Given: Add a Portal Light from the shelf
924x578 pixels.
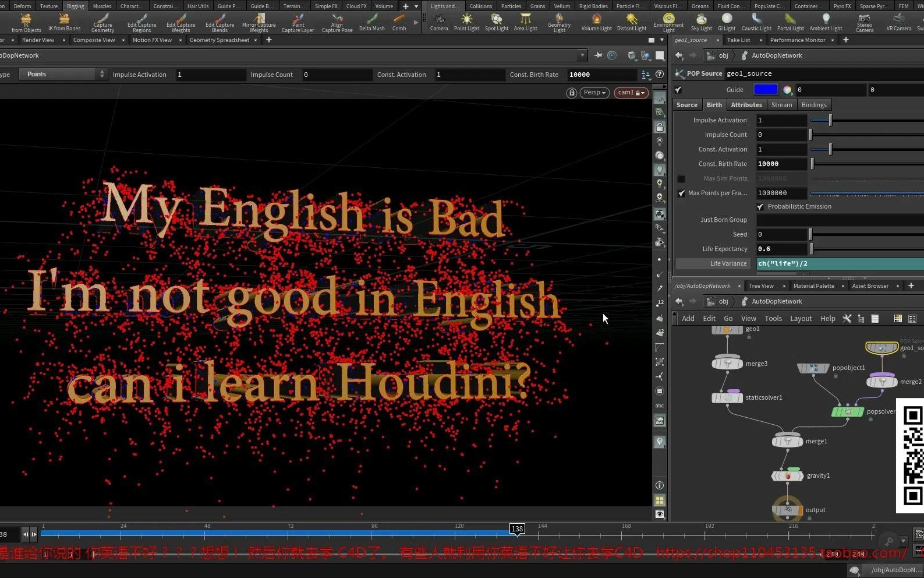Looking at the screenshot, I should (790, 23).
